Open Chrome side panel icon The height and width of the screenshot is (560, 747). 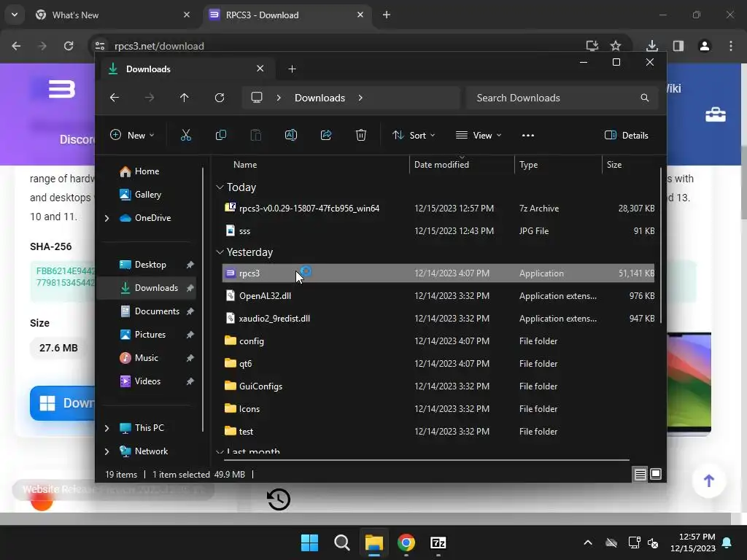click(x=678, y=46)
